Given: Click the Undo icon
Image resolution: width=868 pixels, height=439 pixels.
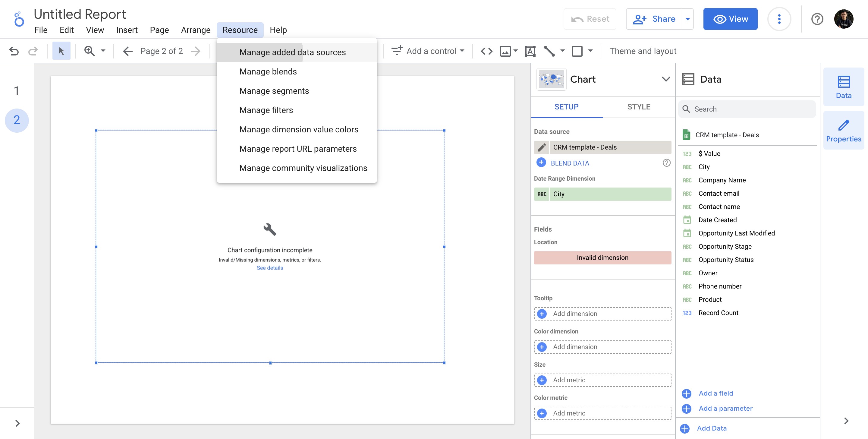Looking at the screenshot, I should point(14,51).
